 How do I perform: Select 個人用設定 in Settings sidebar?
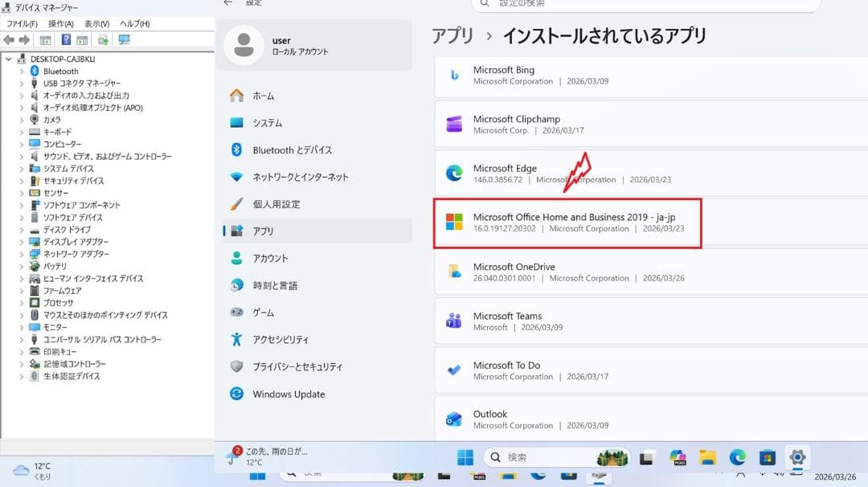click(x=317, y=204)
